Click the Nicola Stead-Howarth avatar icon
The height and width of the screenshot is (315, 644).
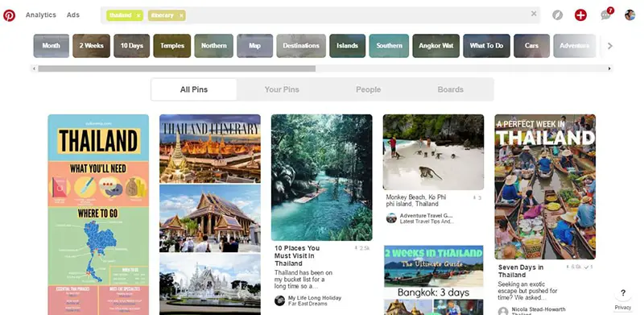coord(503,311)
